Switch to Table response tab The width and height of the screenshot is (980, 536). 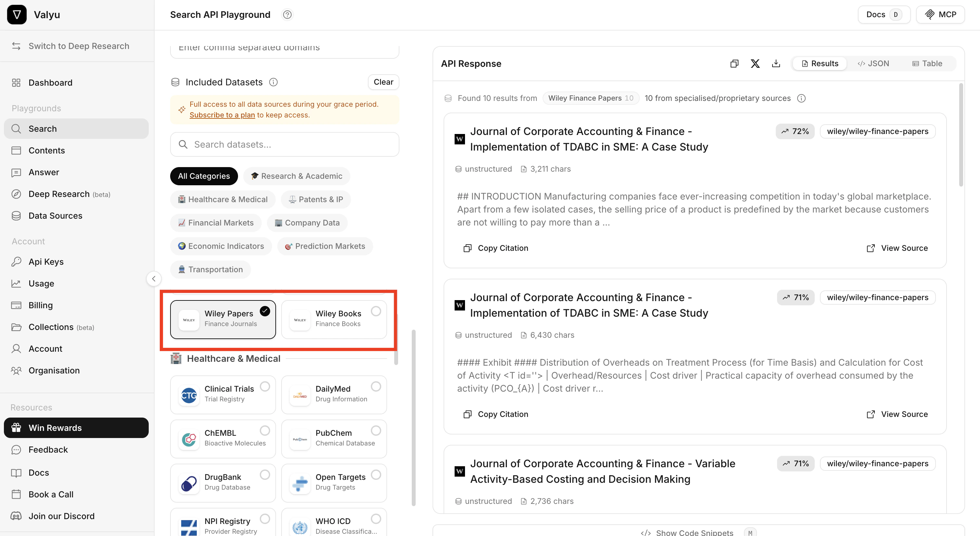927,64
